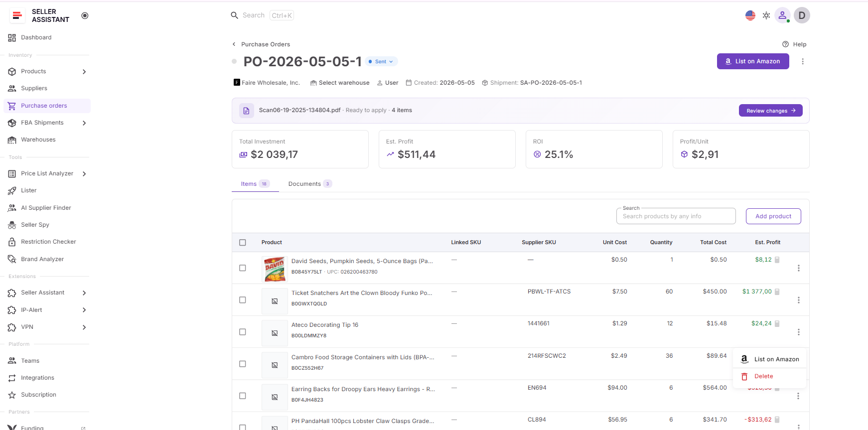The image size is (868, 430).
Task: Open row options for Ticket Snatchers Funko
Action: click(799, 300)
